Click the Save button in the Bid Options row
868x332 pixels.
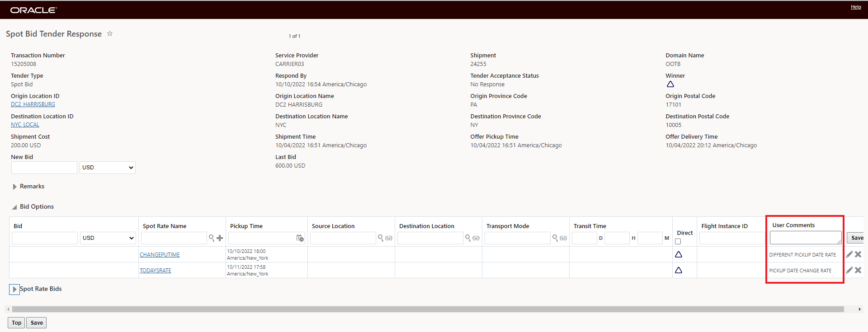856,238
